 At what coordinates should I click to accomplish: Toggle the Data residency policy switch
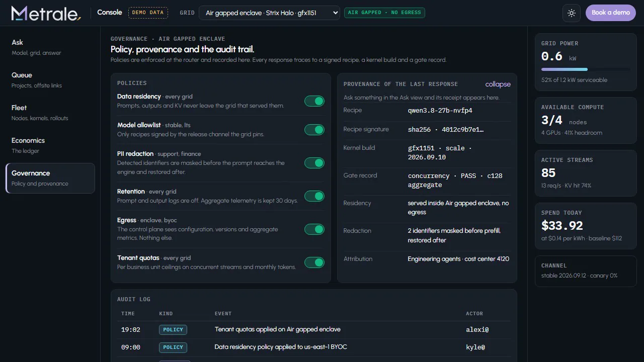314,101
